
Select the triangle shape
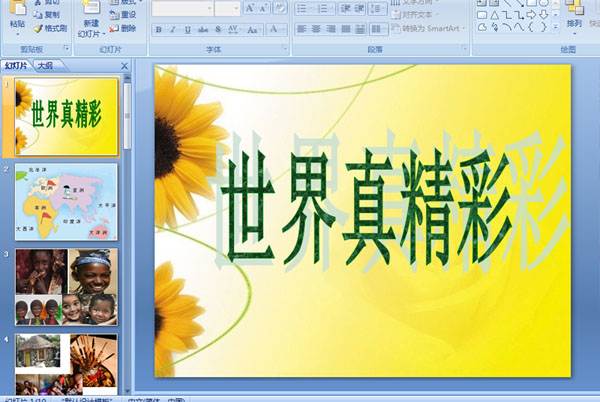(494, 15)
